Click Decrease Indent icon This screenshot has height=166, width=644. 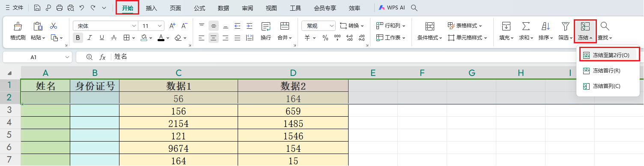tap(238, 26)
